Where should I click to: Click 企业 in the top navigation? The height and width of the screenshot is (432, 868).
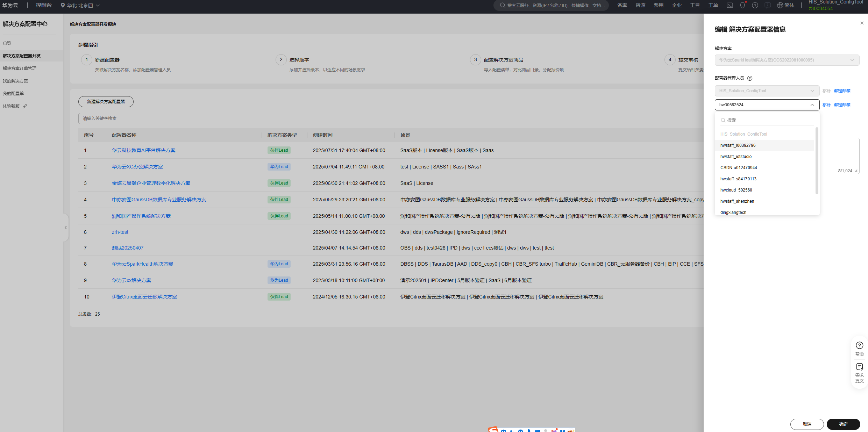coord(677,5)
